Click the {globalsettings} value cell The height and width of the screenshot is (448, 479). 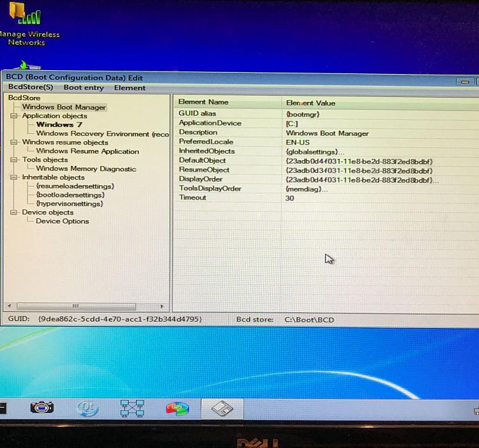(x=315, y=152)
